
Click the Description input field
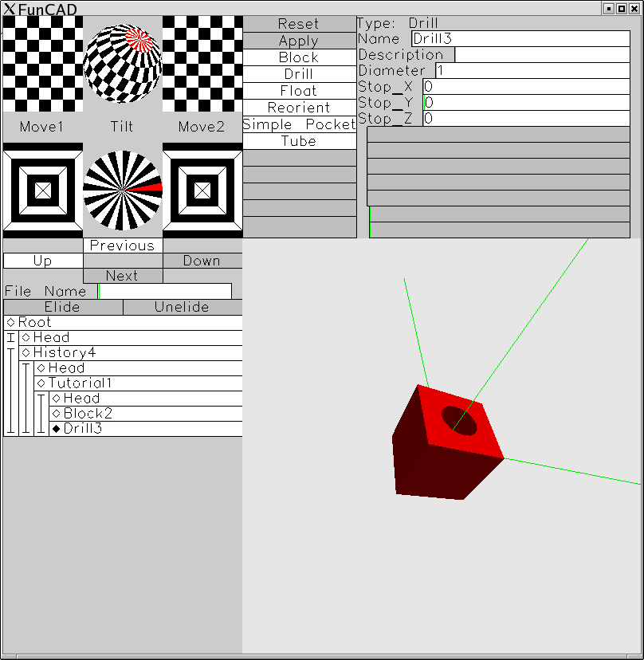[x=543, y=55]
